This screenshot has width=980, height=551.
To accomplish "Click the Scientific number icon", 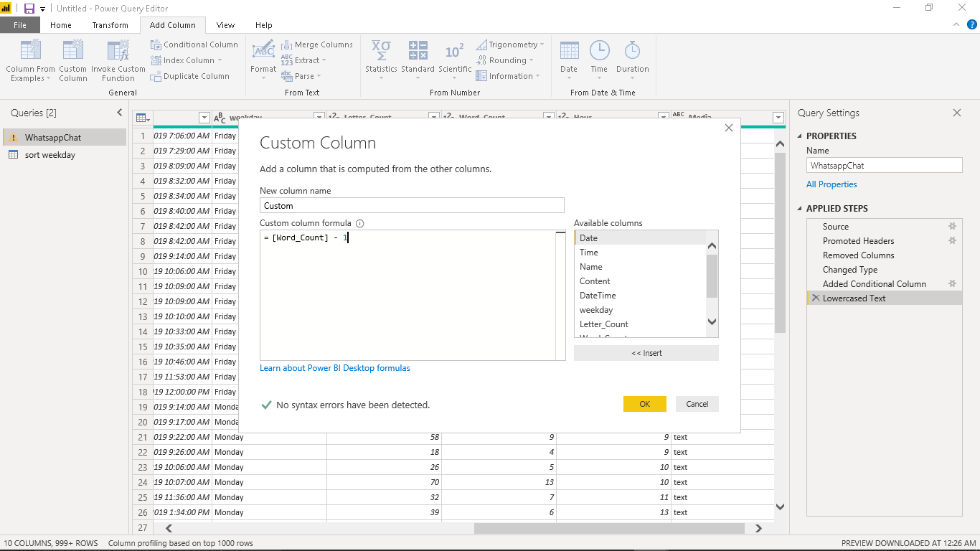I will [x=455, y=52].
